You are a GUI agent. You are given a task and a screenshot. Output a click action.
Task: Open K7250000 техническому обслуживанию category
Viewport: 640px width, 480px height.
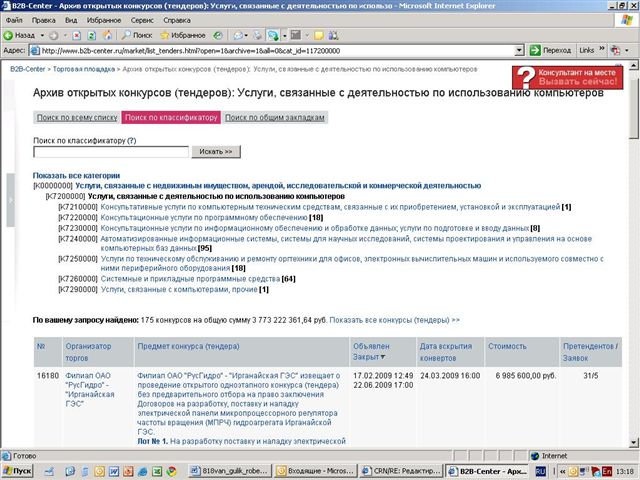[x=352, y=263]
